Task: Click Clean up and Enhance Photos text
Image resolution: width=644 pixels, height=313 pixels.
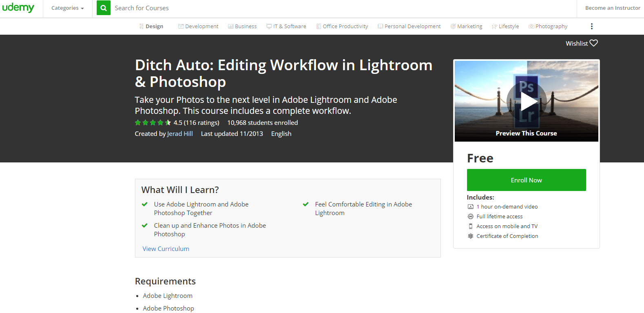Action: tap(210, 230)
